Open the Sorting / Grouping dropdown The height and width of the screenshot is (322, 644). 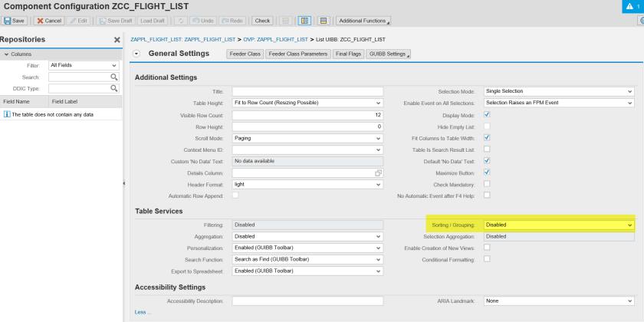[630, 225]
